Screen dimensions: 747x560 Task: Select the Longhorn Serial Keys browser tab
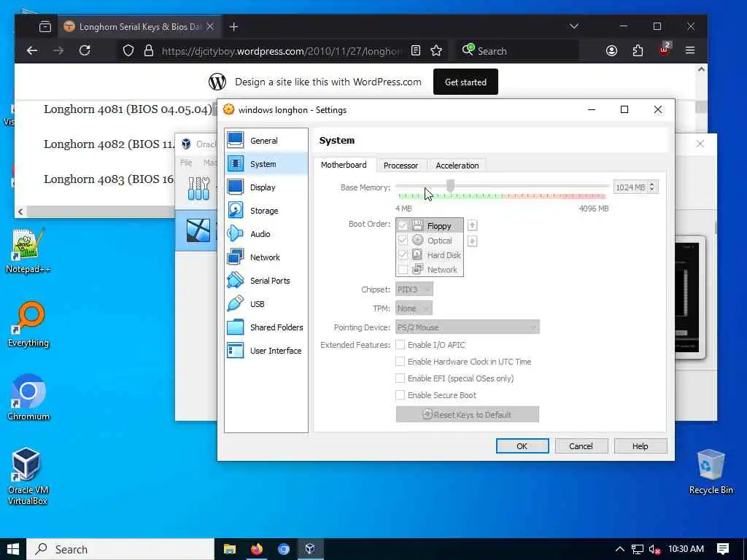tap(139, 27)
